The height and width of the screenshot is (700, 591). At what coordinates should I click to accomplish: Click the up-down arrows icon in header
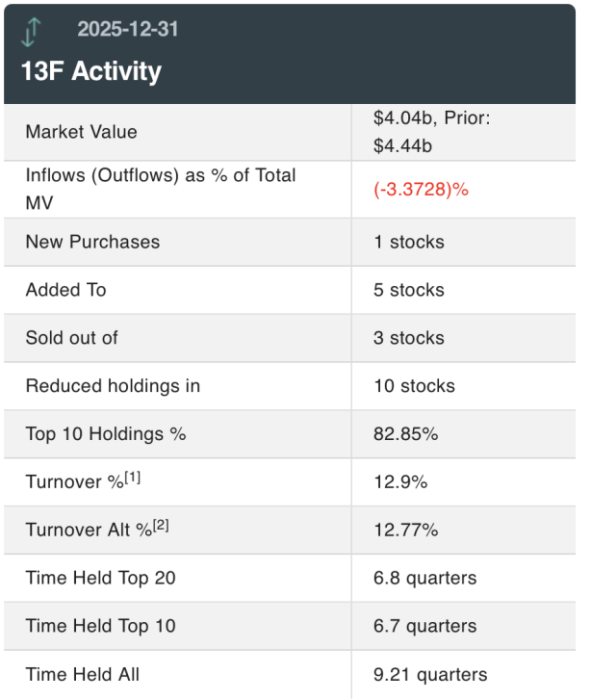[33, 31]
